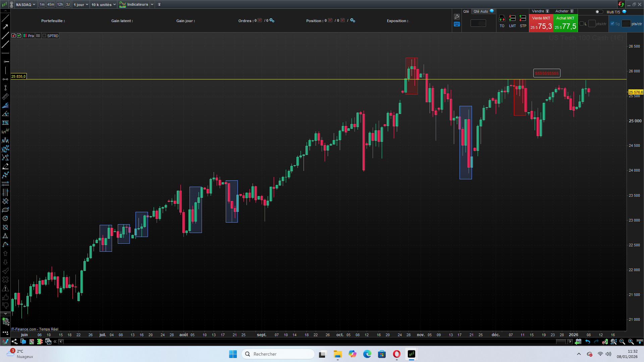Click the quantity input field
The height and width of the screenshot is (362, 644).
coord(478,23)
